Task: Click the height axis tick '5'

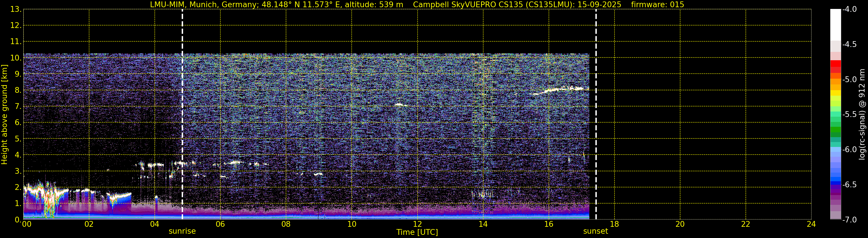Action: 18,139
